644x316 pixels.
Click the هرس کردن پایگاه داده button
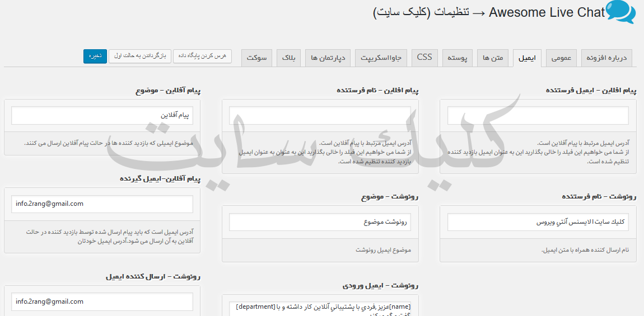[202, 56]
